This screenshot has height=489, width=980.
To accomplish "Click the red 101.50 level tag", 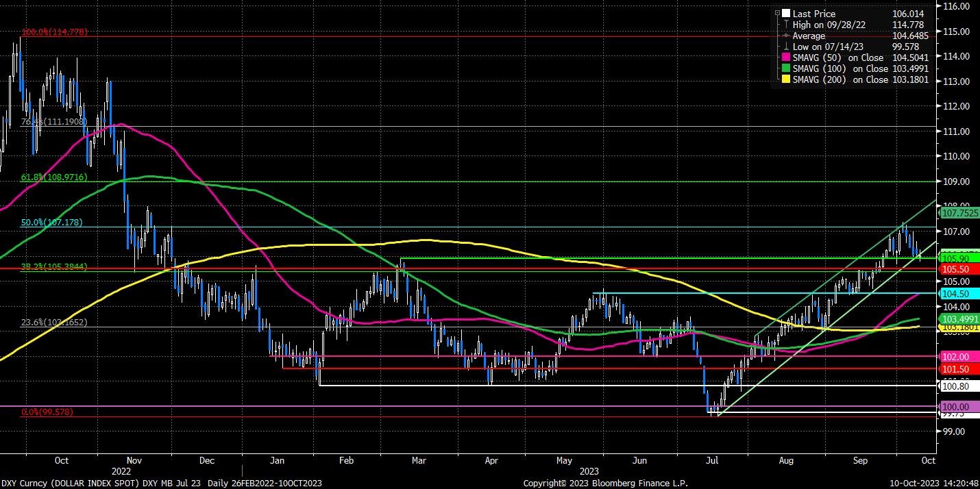I will (957, 368).
